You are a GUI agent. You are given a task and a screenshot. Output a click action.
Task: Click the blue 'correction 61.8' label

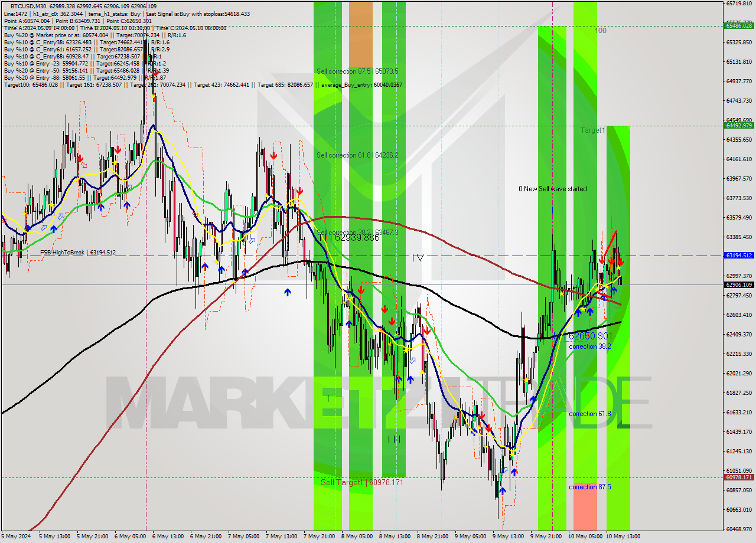click(x=589, y=414)
